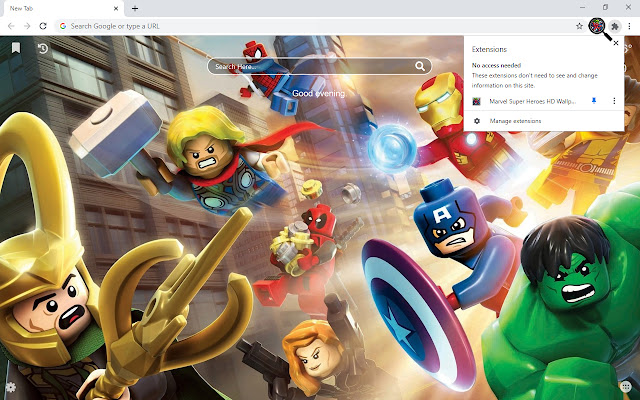Click the address bar Search Google or type a URL
The image size is (640, 400).
coord(115,26)
